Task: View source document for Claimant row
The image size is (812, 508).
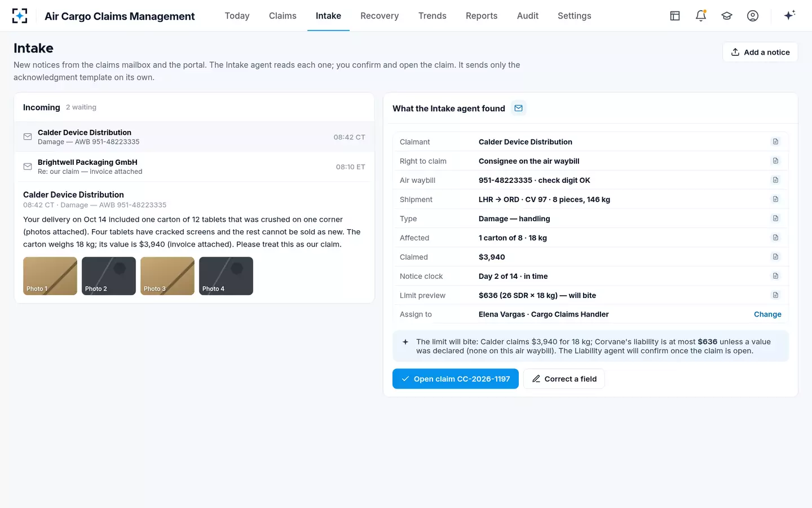Action: 775,142
